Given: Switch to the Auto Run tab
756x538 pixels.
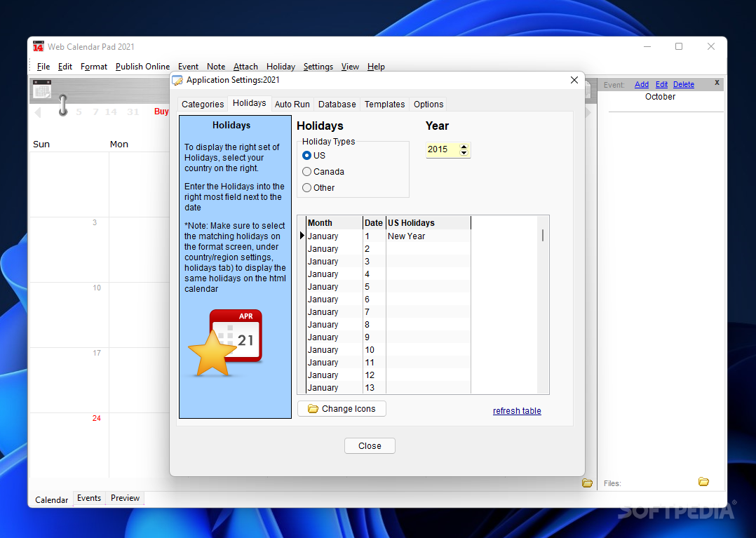Looking at the screenshot, I should tap(292, 104).
